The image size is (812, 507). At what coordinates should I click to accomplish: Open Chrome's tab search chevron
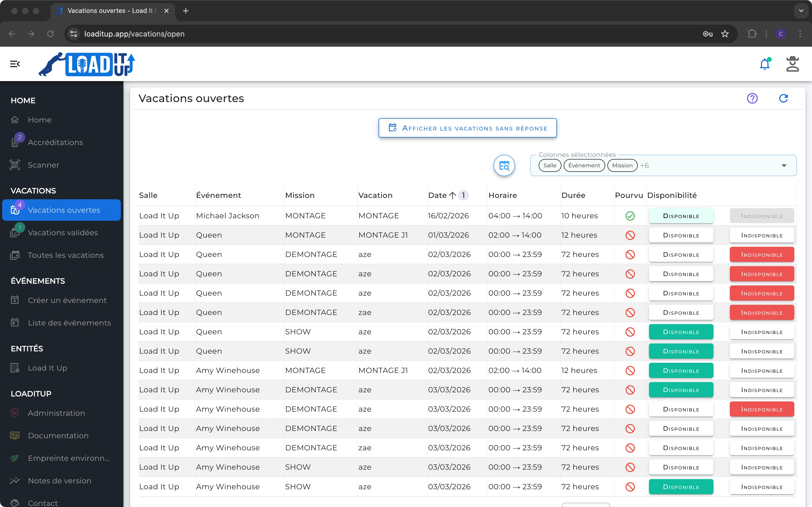click(801, 11)
